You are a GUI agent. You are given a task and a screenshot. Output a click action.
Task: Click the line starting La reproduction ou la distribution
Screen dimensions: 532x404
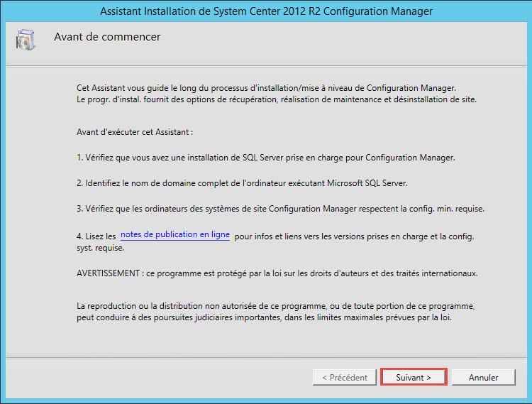(275, 306)
